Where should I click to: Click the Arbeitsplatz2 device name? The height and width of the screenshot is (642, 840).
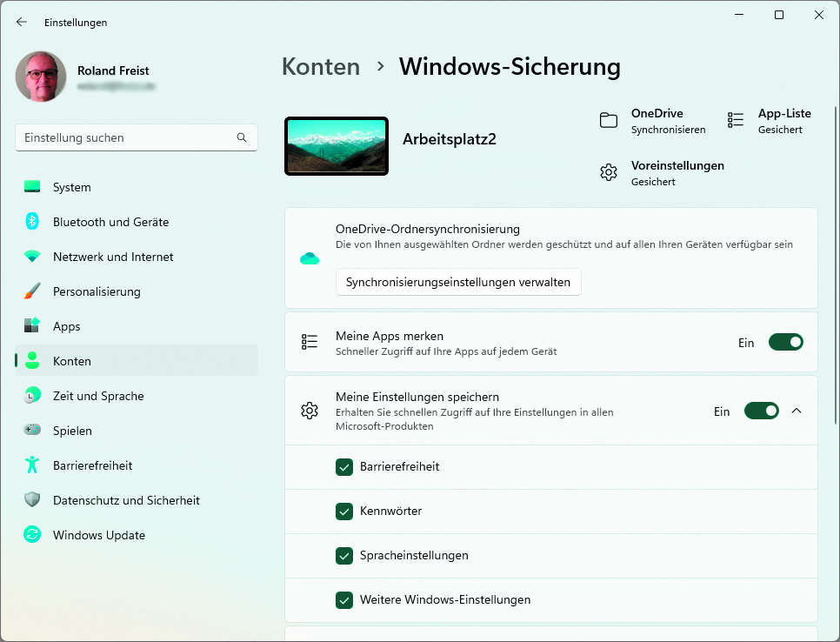pyautogui.click(x=449, y=139)
